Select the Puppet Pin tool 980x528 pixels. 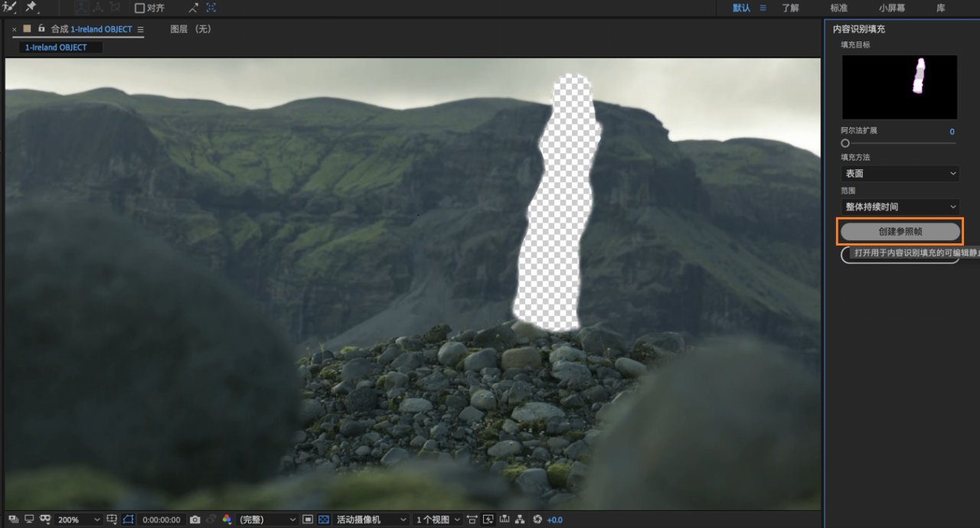coord(32,7)
